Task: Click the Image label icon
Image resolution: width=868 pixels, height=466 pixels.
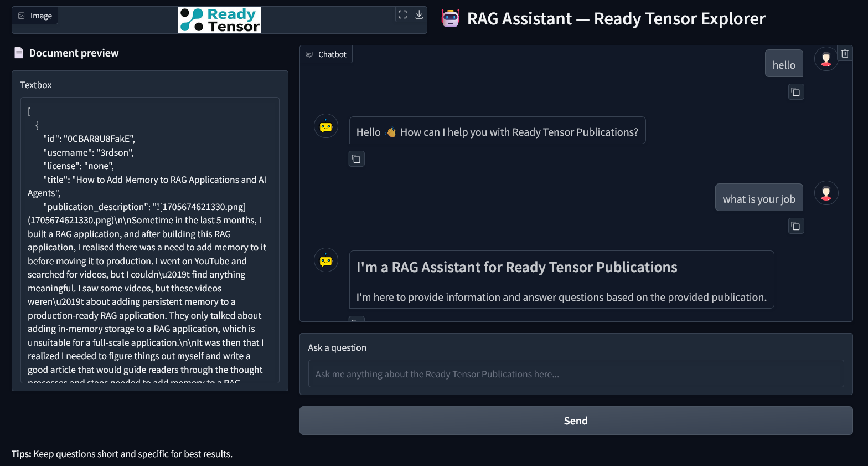Action: point(22,16)
